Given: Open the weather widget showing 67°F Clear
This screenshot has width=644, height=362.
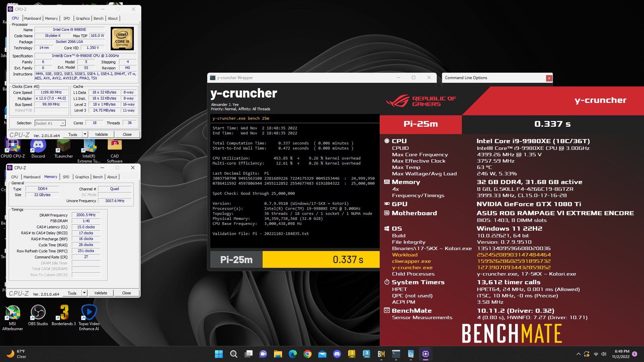Looking at the screenshot, I should [17, 354].
